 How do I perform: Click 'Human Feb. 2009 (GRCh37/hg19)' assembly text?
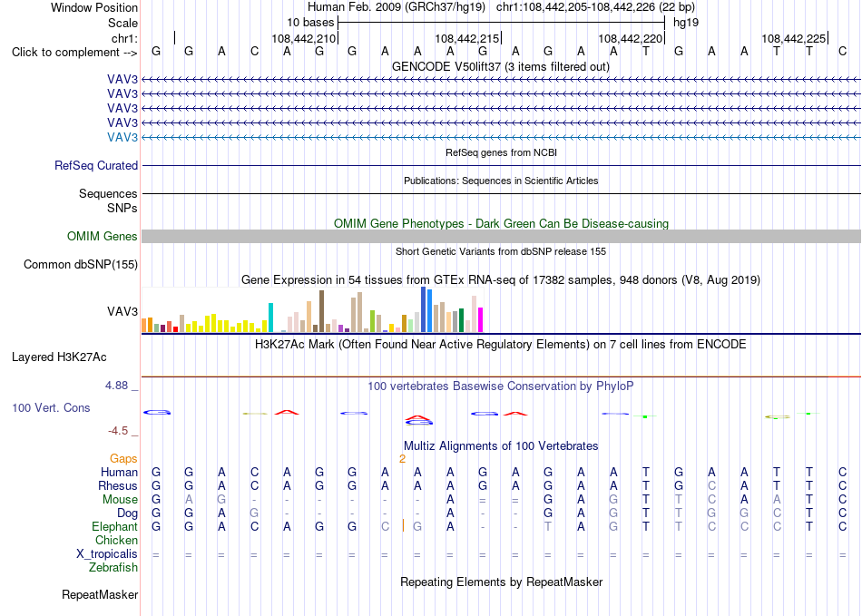(x=397, y=7)
